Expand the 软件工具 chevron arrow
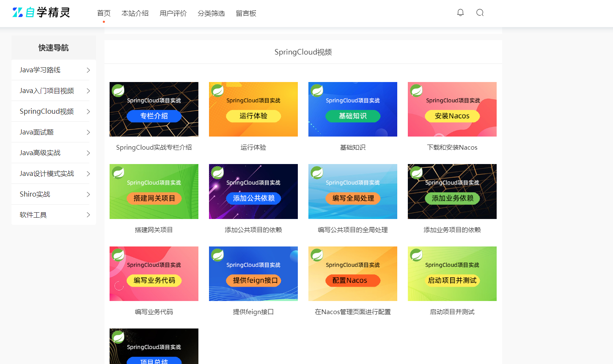 [x=88, y=215]
